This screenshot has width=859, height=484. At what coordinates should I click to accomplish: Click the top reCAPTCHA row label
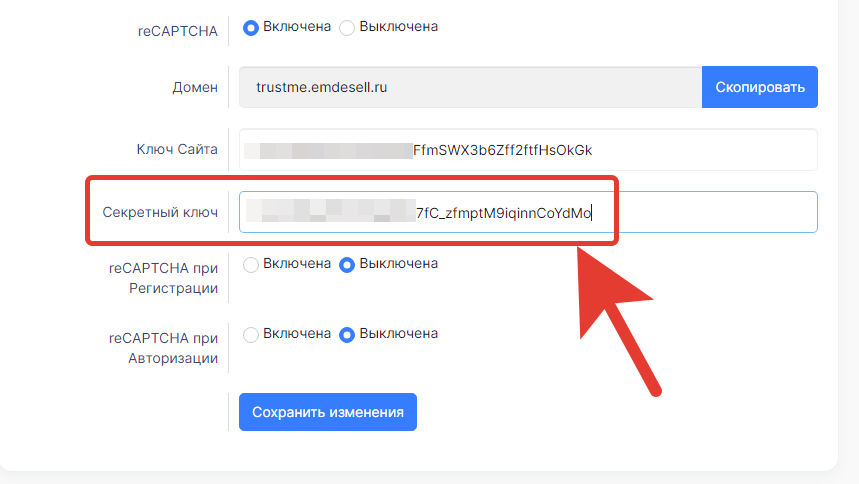coord(177,31)
